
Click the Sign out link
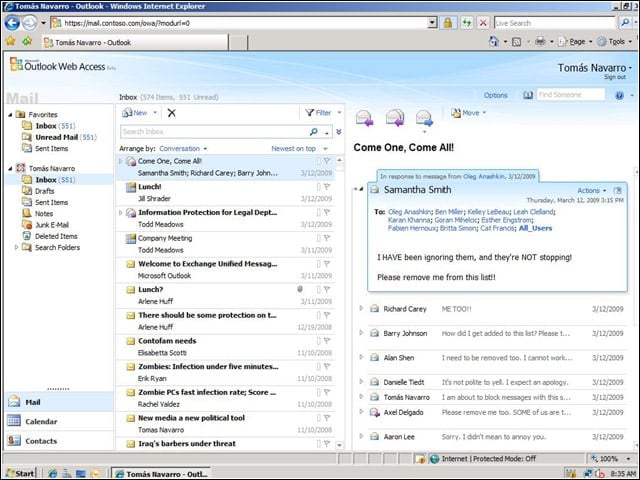(x=615, y=77)
